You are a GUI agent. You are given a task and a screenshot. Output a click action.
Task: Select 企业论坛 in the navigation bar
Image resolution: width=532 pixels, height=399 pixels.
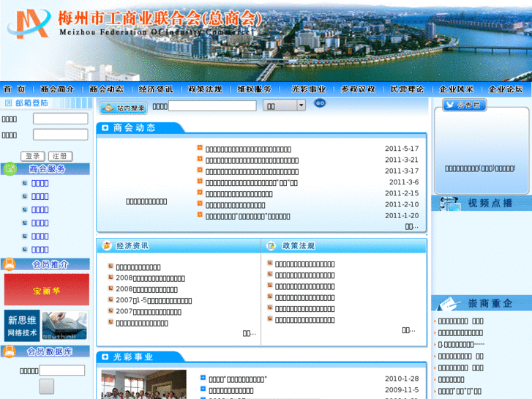506,89
